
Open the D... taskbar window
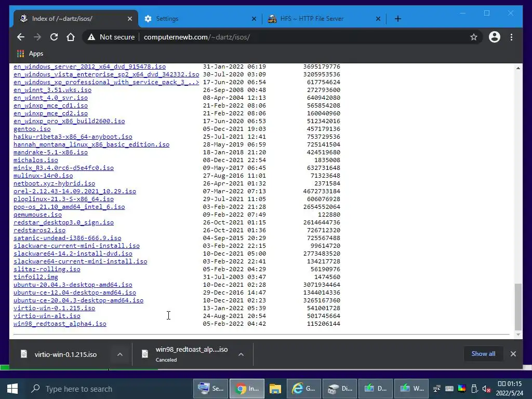tap(376, 389)
